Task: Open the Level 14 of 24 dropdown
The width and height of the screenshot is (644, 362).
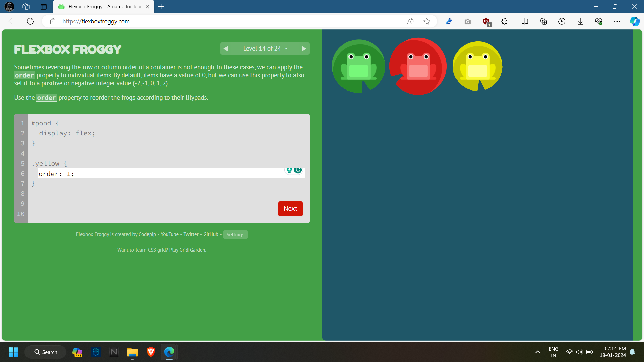Action: (265, 49)
